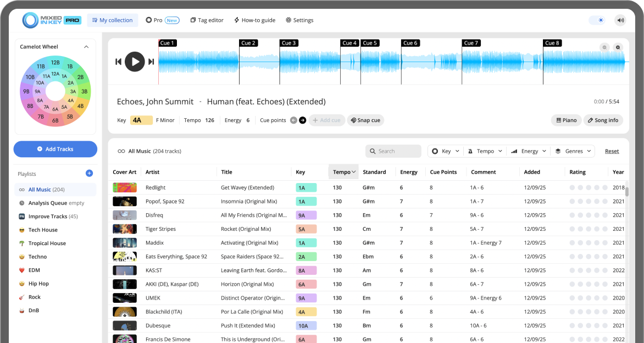This screenshot has width=644, height=343.
Task: Click the 10A key tag for Dubesque
Action: coord(306,326)
